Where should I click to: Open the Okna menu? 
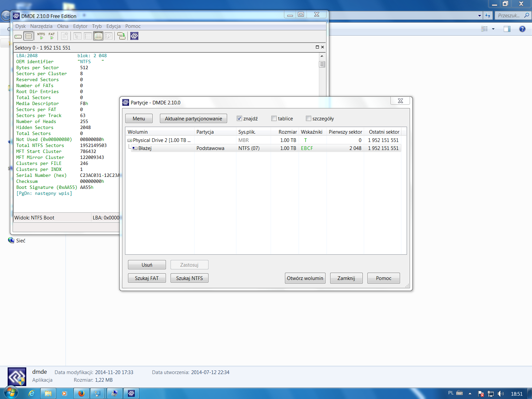[x=63, y=26]
